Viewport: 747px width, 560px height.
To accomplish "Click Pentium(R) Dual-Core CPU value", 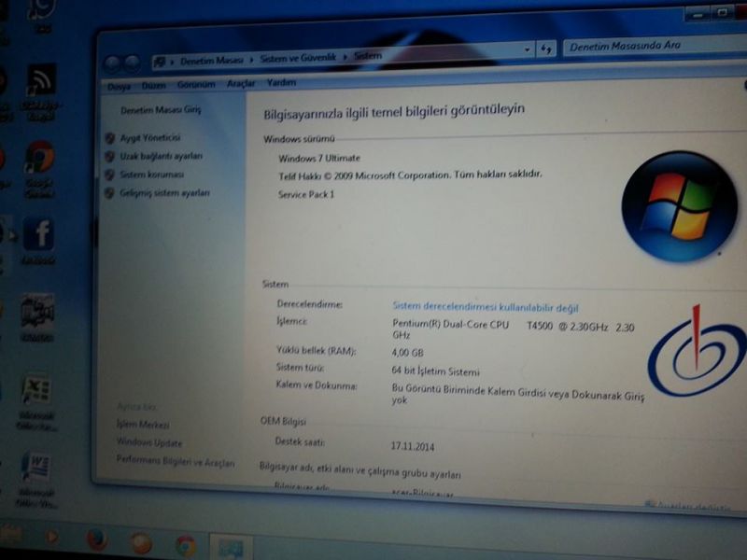I will [x=513, y=329].
